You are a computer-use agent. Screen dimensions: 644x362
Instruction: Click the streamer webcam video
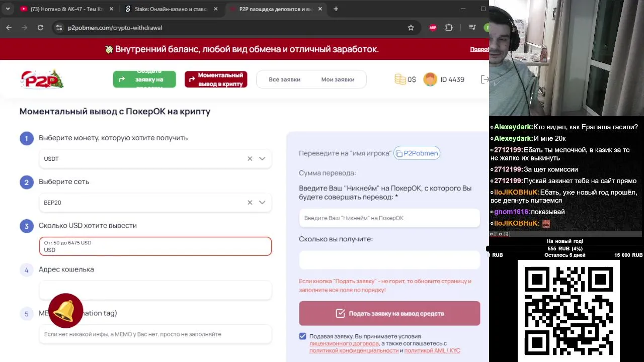coord(567,58)
